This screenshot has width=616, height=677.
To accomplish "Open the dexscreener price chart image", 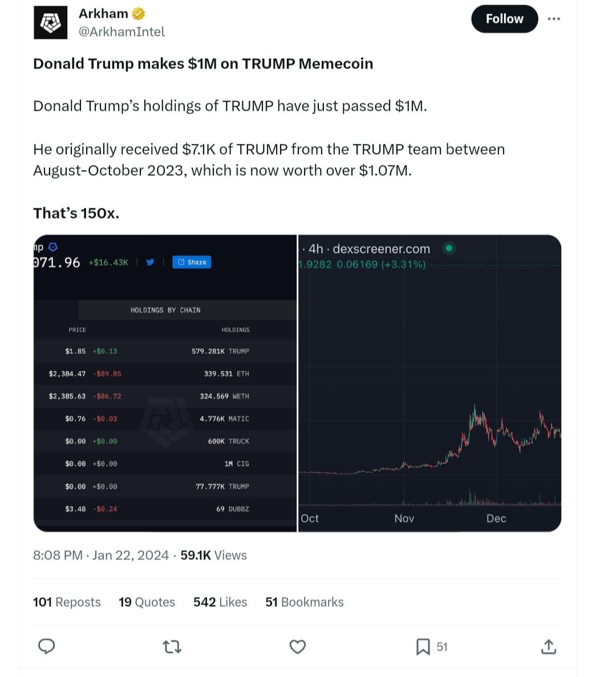I will [429, 382].
